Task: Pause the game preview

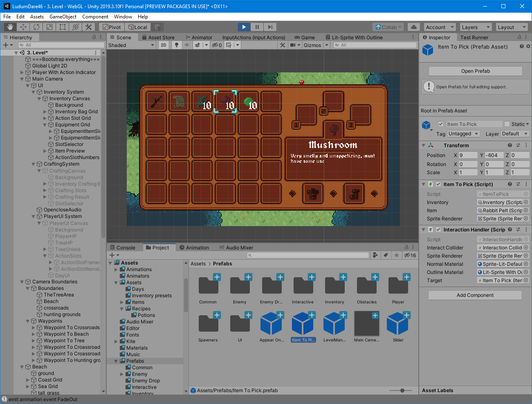Action: click(257, 27)
